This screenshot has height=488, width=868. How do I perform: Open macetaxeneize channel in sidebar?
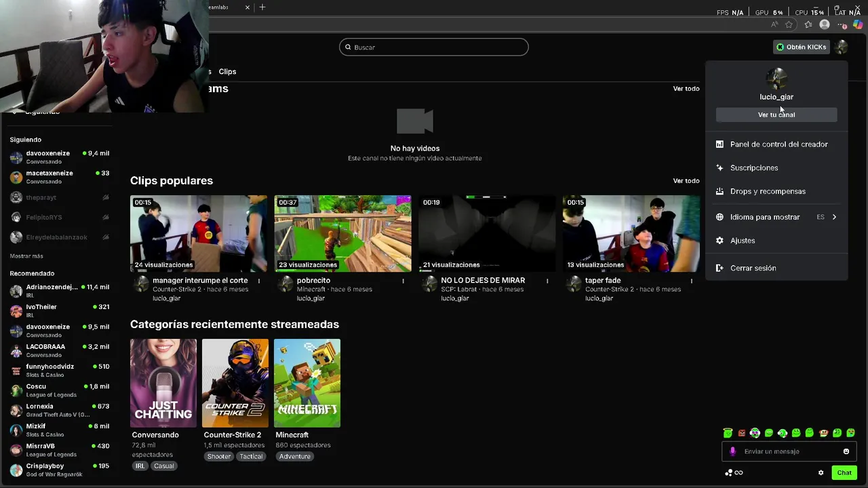[x=59, y=177]
